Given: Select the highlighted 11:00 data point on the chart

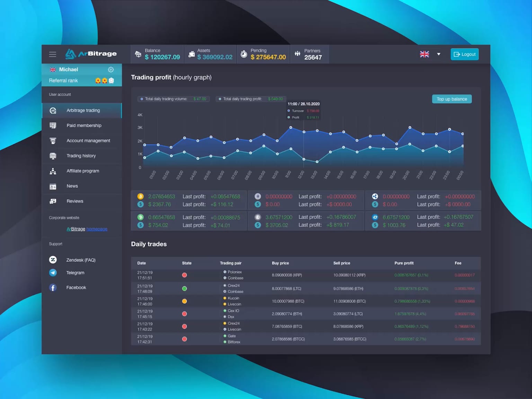Looking at the screenshot, I should coord(291,127).
